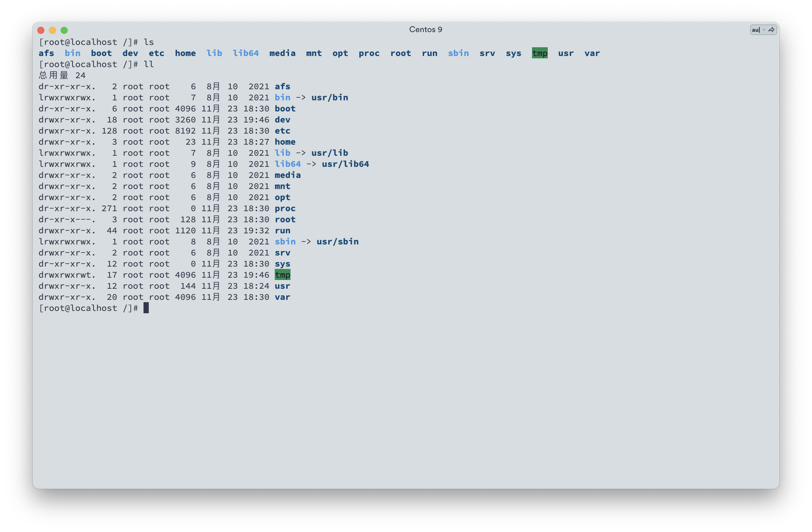Click the "usr/lib64" symlink target
Image resolution: width=812 pixels, height=532 pixels.
pyautogui.click(x=345, y=164)
